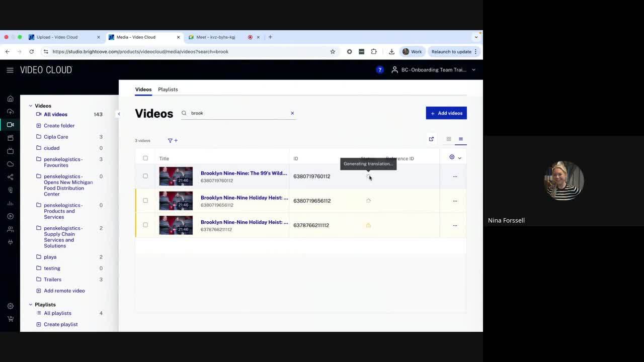Click the blue help question mark icon
Screen dimensions: 644x362
[380, 70]
